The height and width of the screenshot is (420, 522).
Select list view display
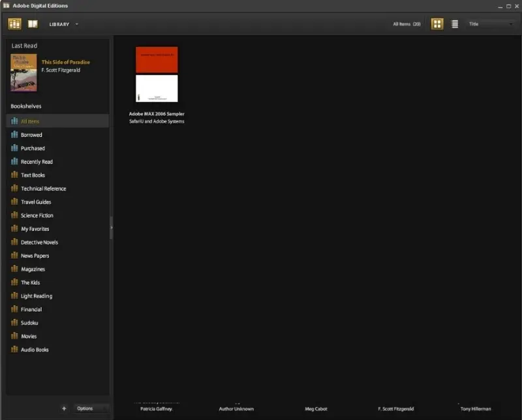[454, 24]
